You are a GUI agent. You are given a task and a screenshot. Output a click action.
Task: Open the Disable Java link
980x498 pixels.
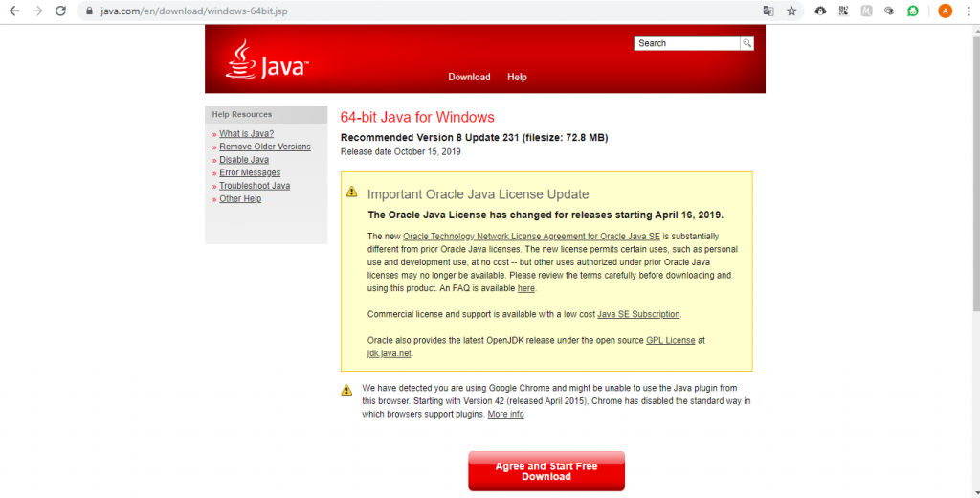point(244,160)
